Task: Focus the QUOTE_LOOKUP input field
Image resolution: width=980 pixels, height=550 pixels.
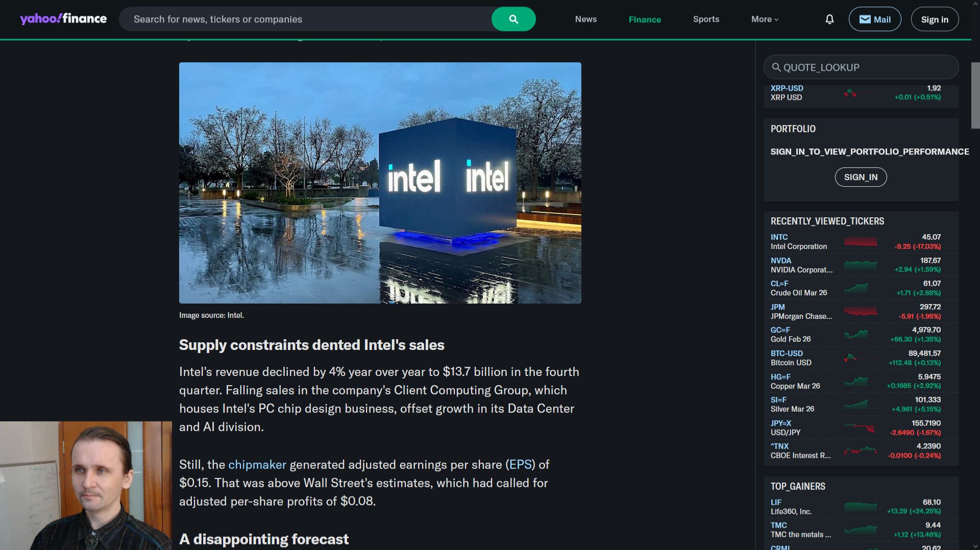Action: pos(861,67)
